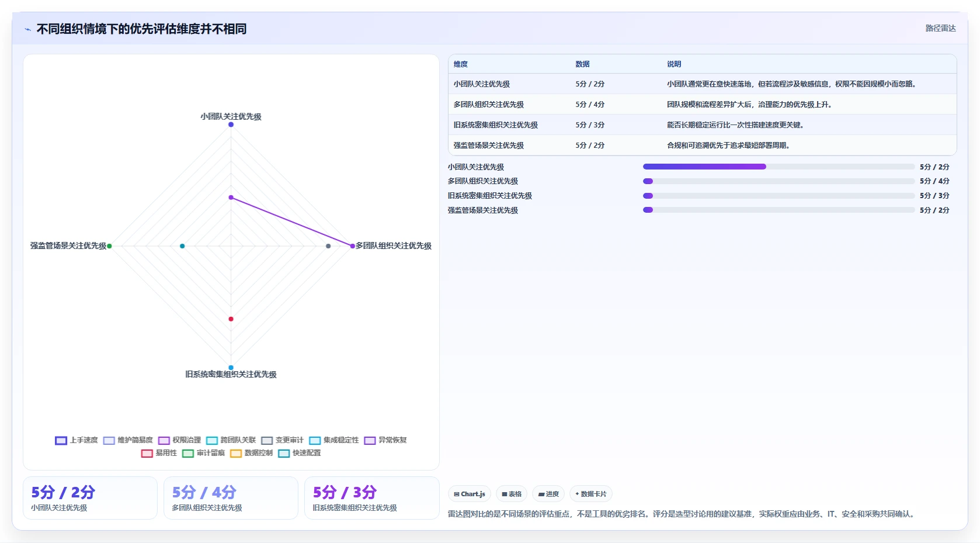Open the 5分 / 3分 旧系统密集组织关注优先级 stat card
The height and width of the screenshot is (543, 980).
click(371, 498)
